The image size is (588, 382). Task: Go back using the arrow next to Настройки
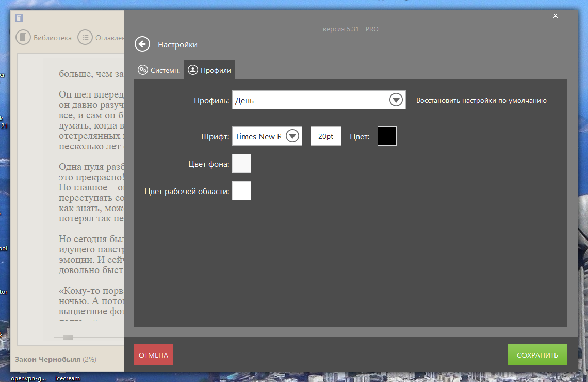(x=142, y=44)
